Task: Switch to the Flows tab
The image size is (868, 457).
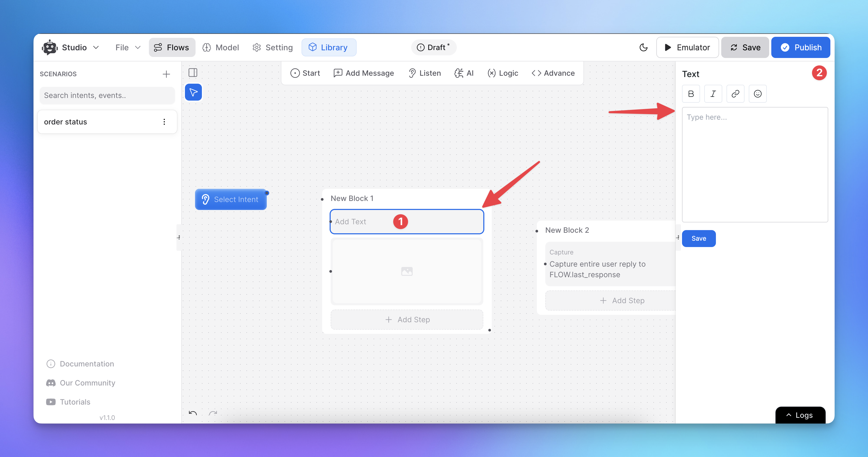Action: (x=172, y=47)
